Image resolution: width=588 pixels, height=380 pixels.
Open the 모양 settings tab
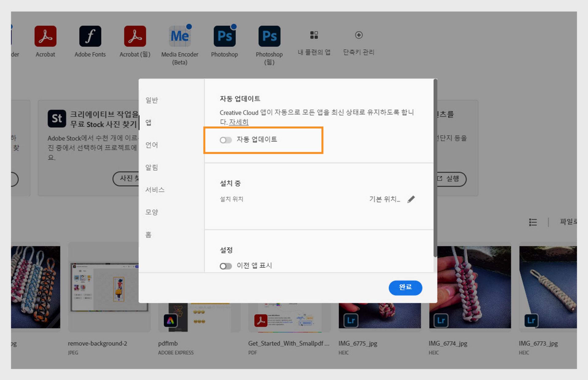152,212
